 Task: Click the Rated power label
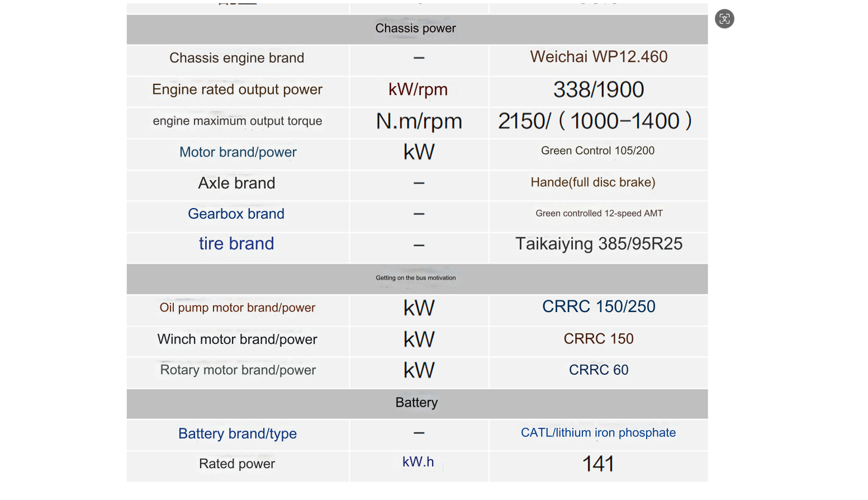[237, 464]
